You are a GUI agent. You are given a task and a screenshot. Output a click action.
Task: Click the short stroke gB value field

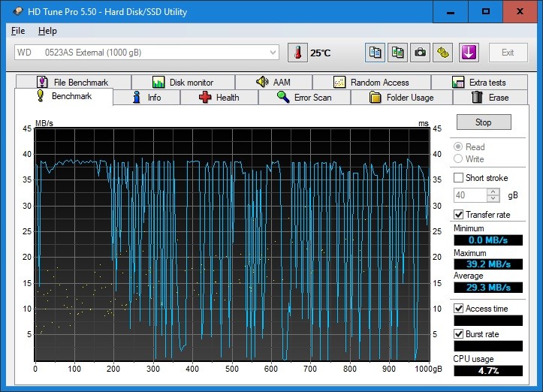click(469, 195)
